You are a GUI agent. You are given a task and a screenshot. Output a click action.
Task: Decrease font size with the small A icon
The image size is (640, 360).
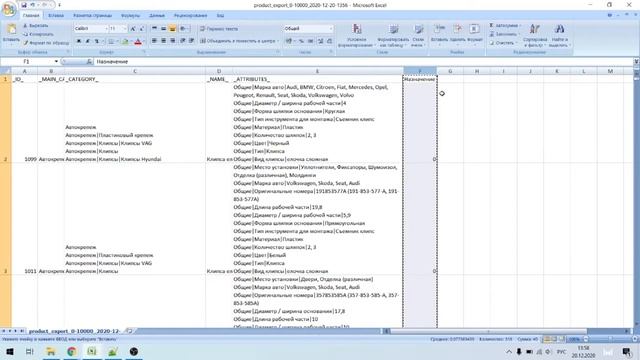[x=142, y=29]
